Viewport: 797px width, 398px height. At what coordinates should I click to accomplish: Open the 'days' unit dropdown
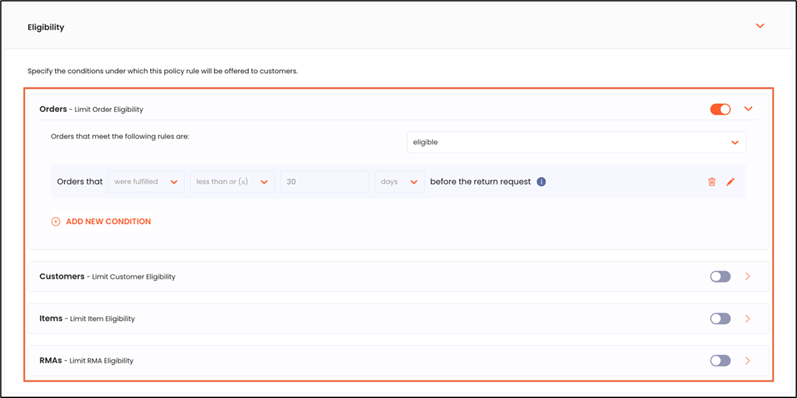click(x=400, y=181)
